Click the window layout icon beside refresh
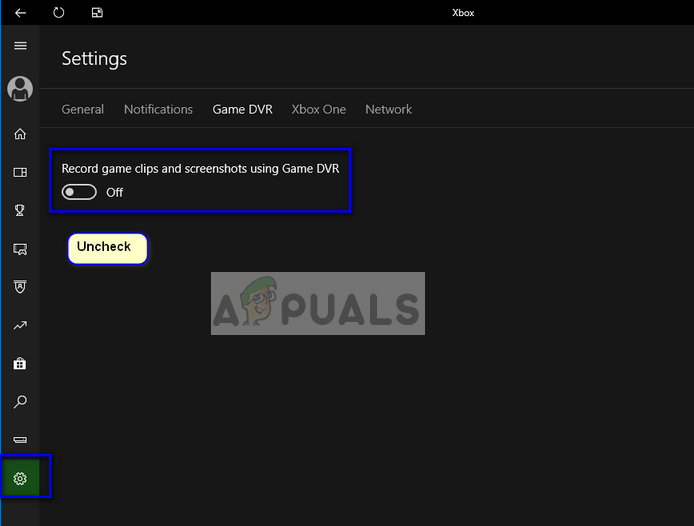 coord(97,13)
